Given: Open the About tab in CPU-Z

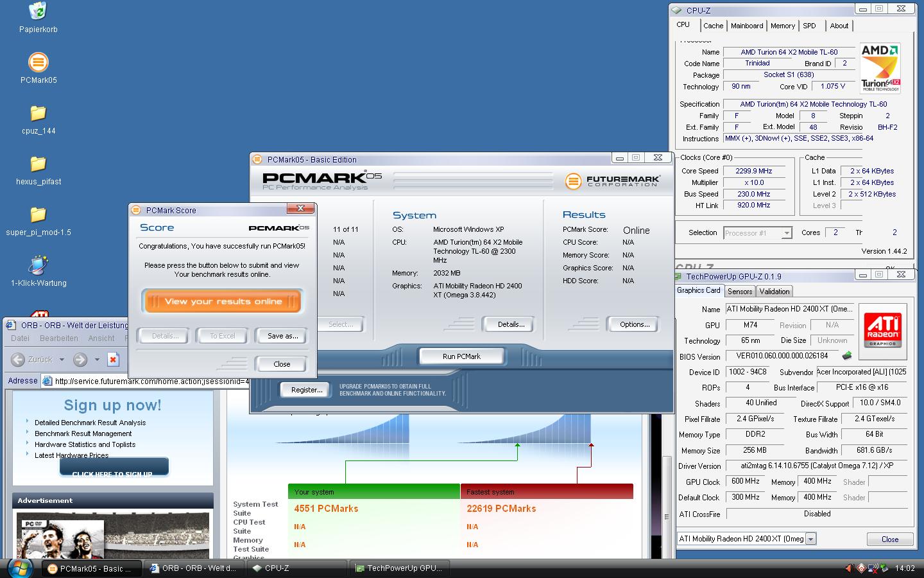Looking at the screenshot, I should (839, 26).
